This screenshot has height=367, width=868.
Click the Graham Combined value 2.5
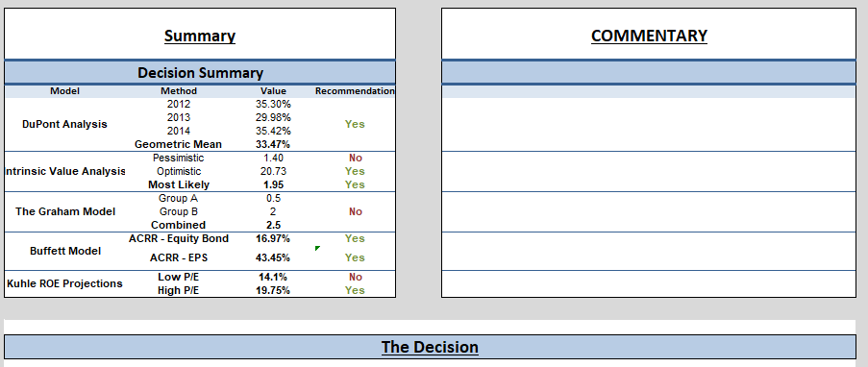pyautogui.click(x=273, y=225)
